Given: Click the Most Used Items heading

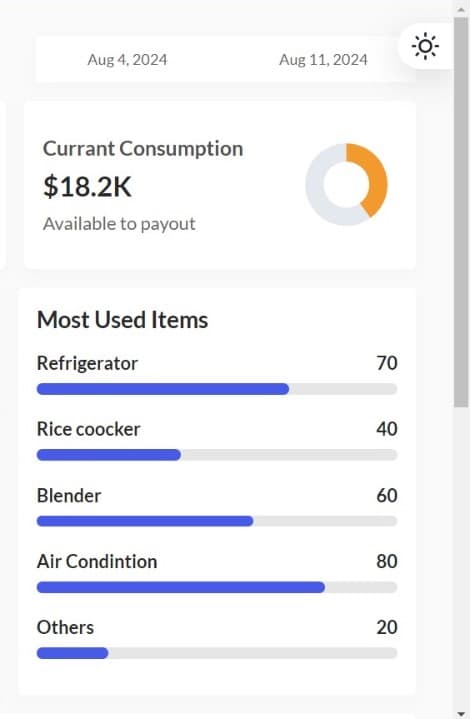Looking at the screenshot, I should pos(122,320).
